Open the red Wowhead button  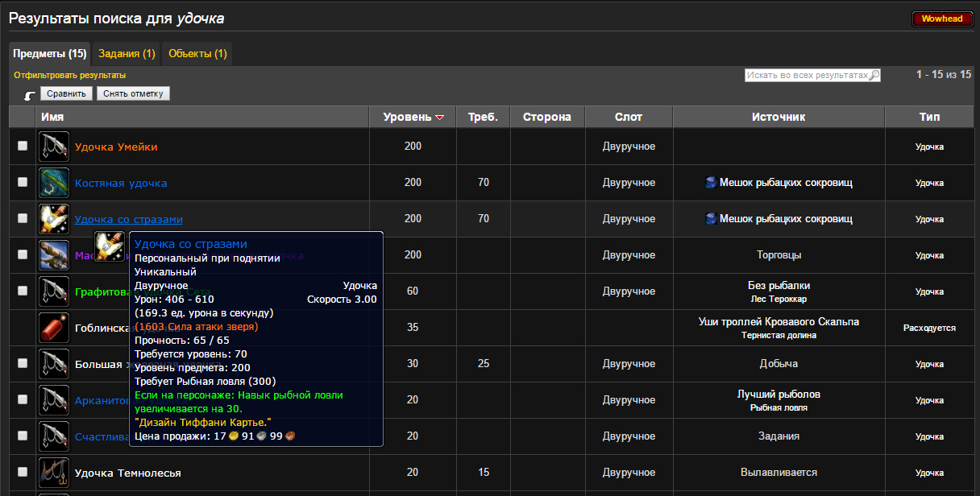tap(942, 19)
